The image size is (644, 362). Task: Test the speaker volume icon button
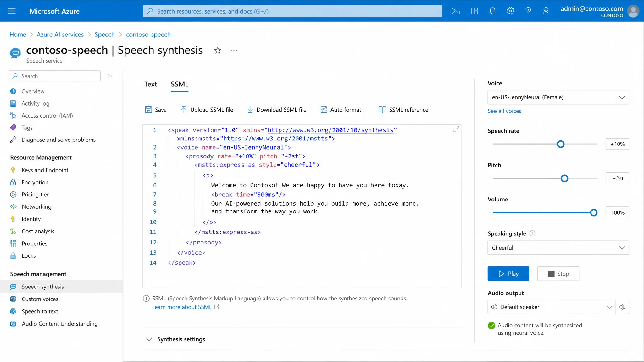622,307
